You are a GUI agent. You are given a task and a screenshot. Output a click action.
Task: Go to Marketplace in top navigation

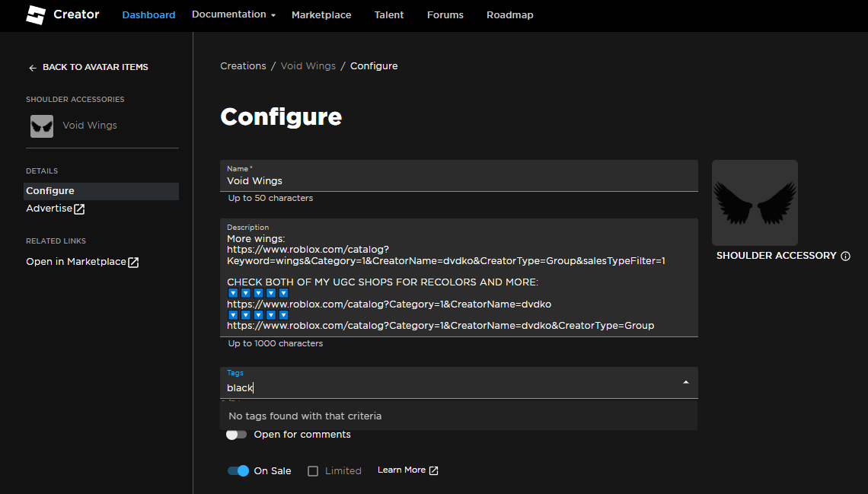coord(321,15)
